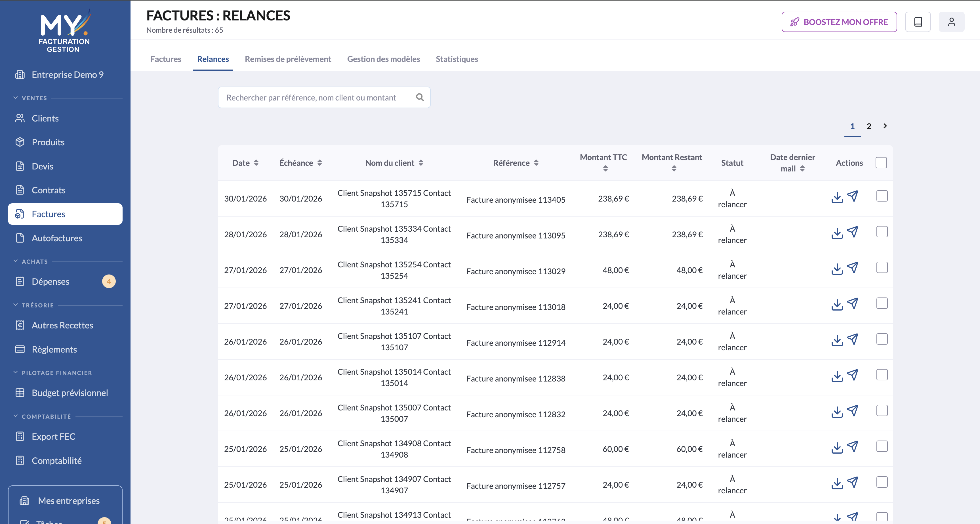Collapse the ACHATS sidebar section
This screenshot has width=980, height=524.
pos(16,261)
